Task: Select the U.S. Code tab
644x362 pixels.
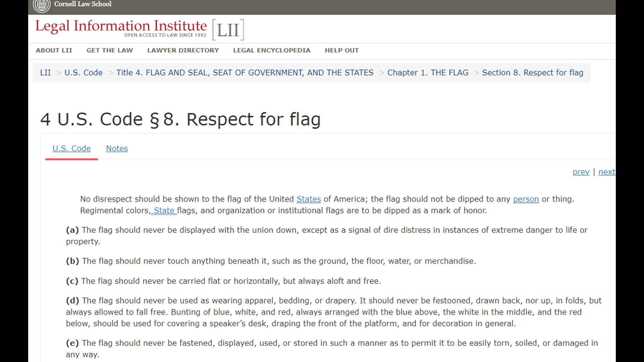Action: point(71,148)
